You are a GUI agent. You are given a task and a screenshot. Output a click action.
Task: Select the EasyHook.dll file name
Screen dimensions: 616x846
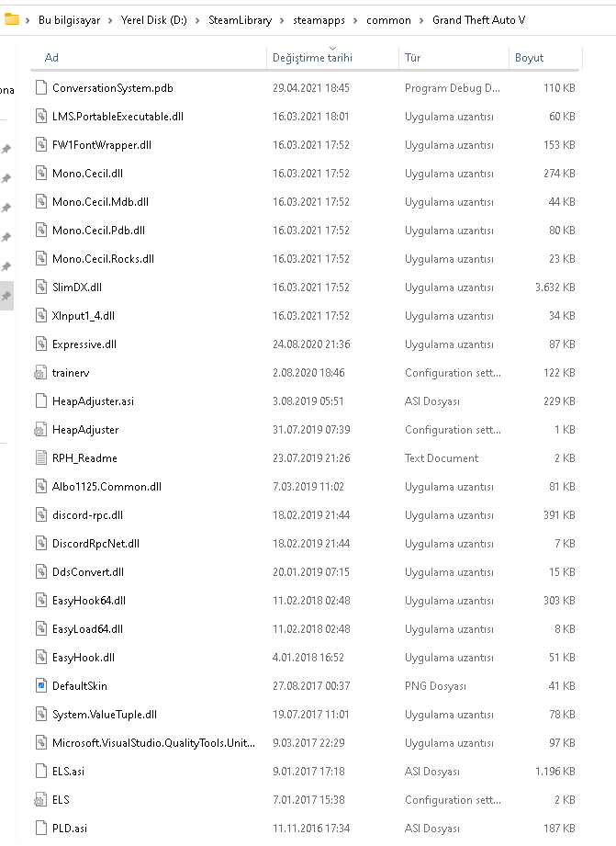83,657
